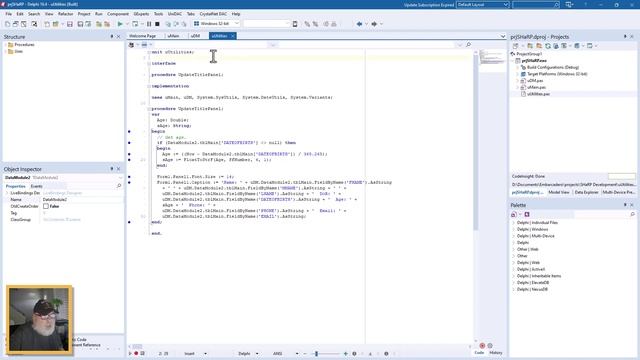The image size is (640, 360).
Task: Expand Delphi | Multi-Device palette category
Action: (513, 236)
